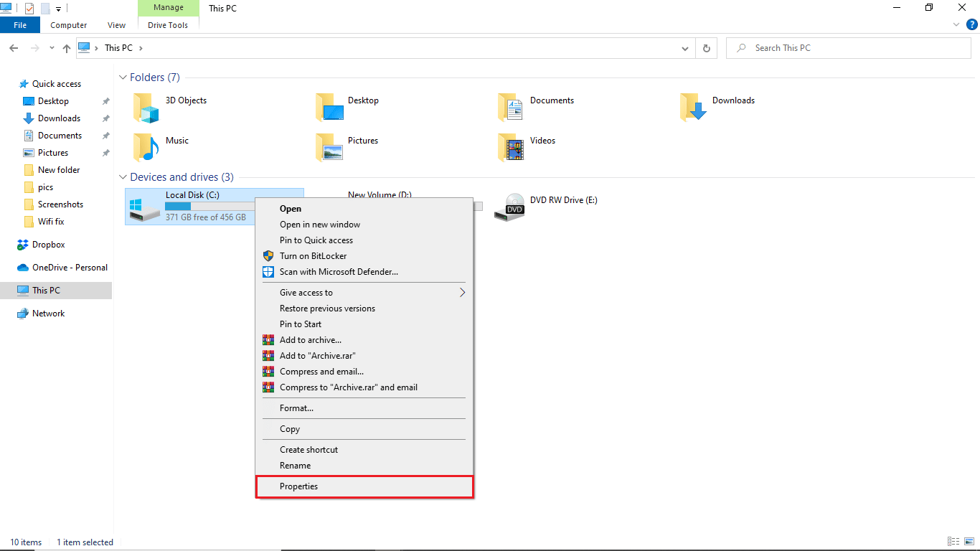Image resolution: width=980 pixels, height=551 pixels.
Task: Click Copy in the context menu
Action: [x=364, y=429]
